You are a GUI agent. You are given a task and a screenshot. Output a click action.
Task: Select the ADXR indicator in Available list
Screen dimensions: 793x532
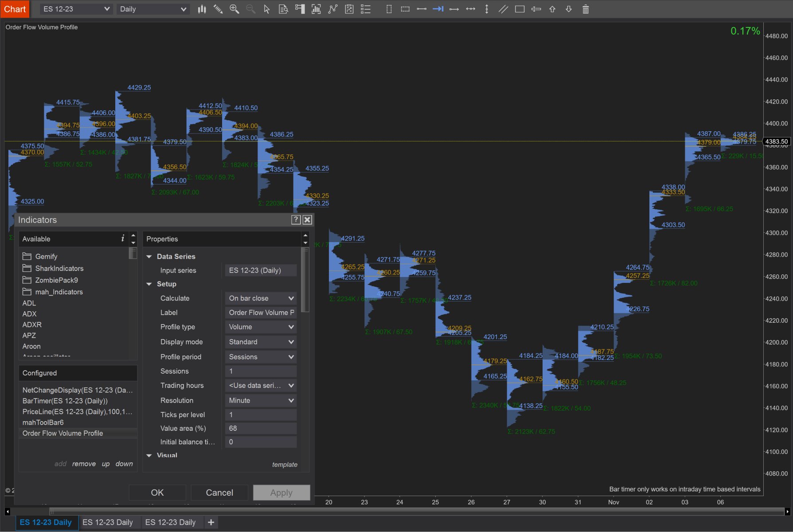point(32,325)
